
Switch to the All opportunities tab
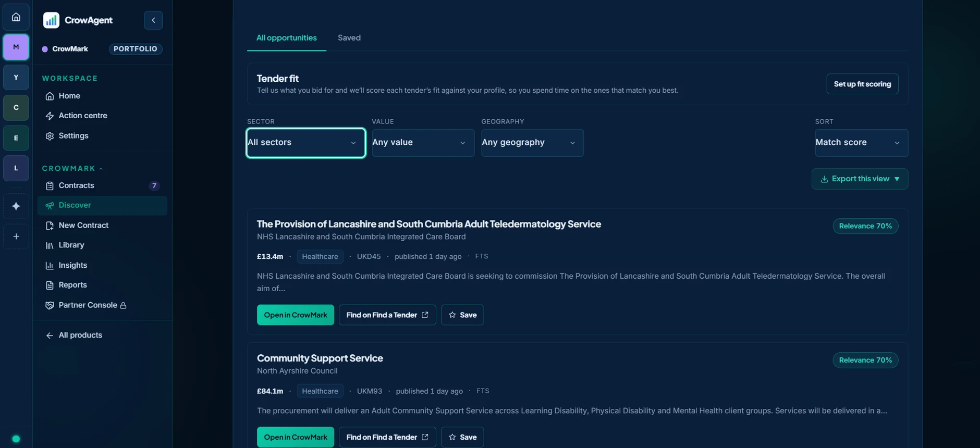286,38
